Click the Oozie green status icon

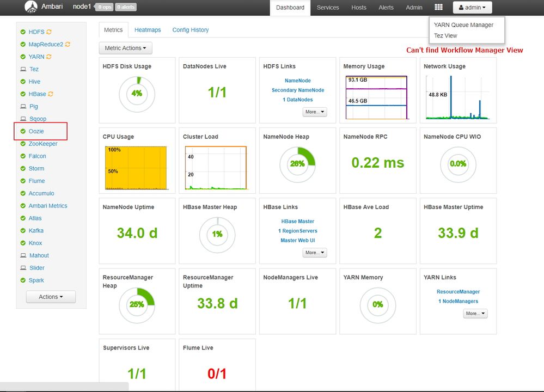pos(23,131)
